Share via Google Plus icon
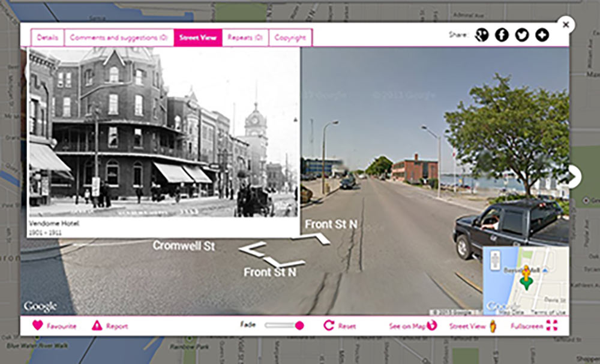This screenshot has width=600, height=364. pyautogui.click(x=482, y=35)
